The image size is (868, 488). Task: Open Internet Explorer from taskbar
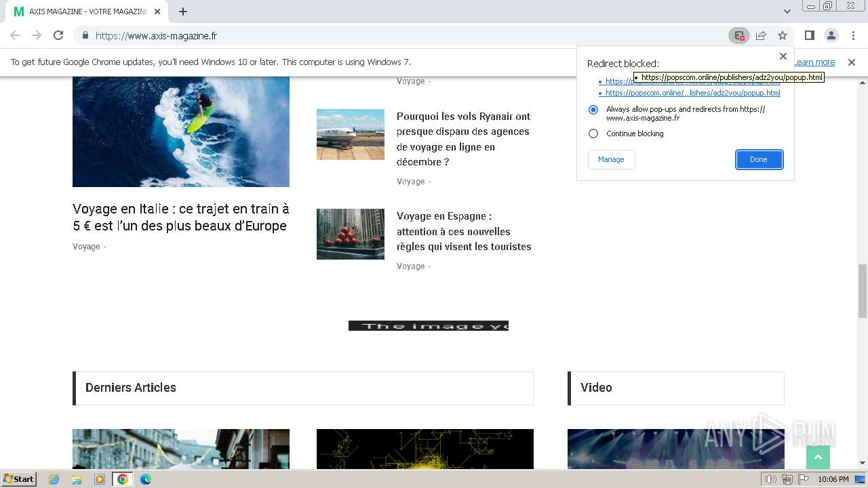[54, 479]
